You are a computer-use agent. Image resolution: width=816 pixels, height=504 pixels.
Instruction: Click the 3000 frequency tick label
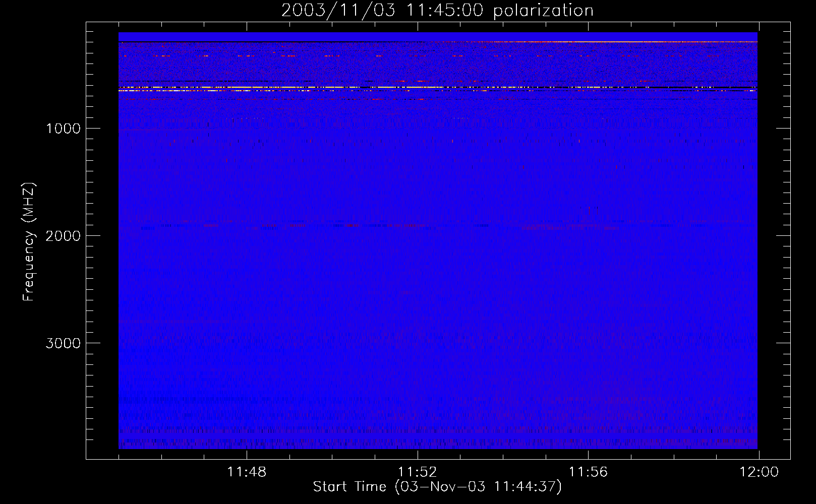point(63,343)
